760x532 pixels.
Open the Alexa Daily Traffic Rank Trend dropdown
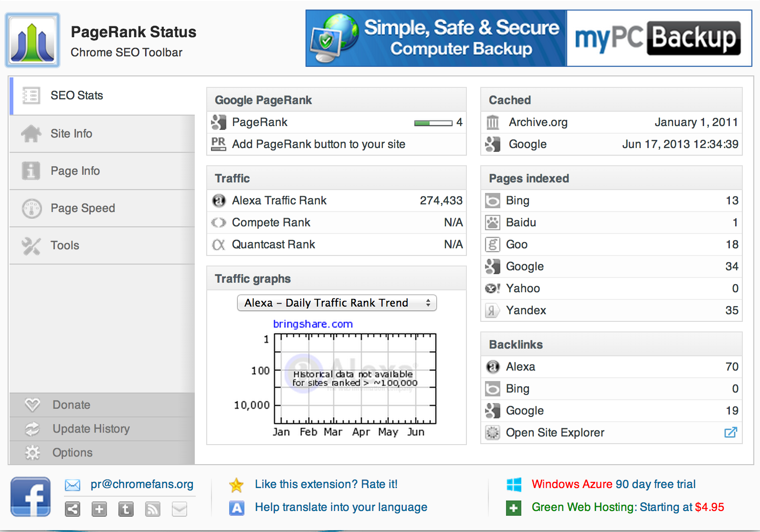pos(337,303)
